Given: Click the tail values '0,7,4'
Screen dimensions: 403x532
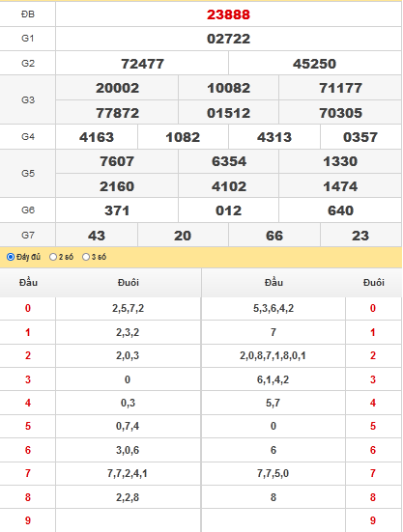Looking at the screenshot, I should tap(128, 426).
